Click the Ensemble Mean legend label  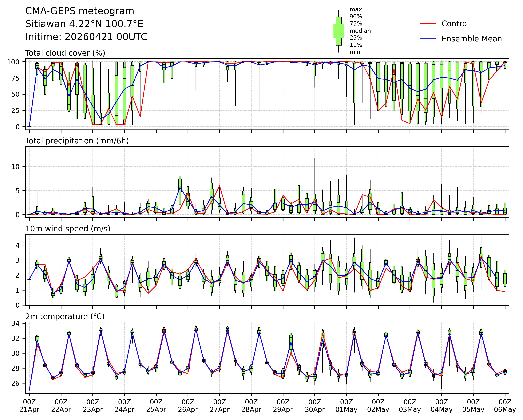[472, 39]
